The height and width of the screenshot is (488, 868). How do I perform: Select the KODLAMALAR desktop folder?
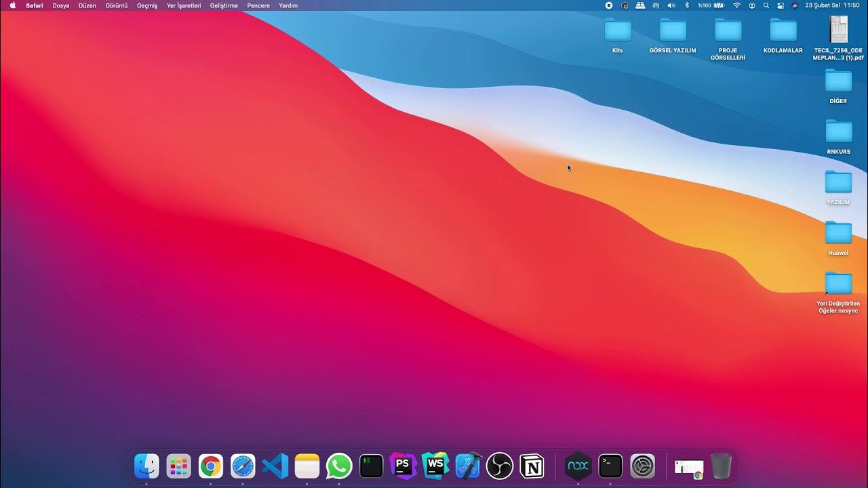(783, 30)
